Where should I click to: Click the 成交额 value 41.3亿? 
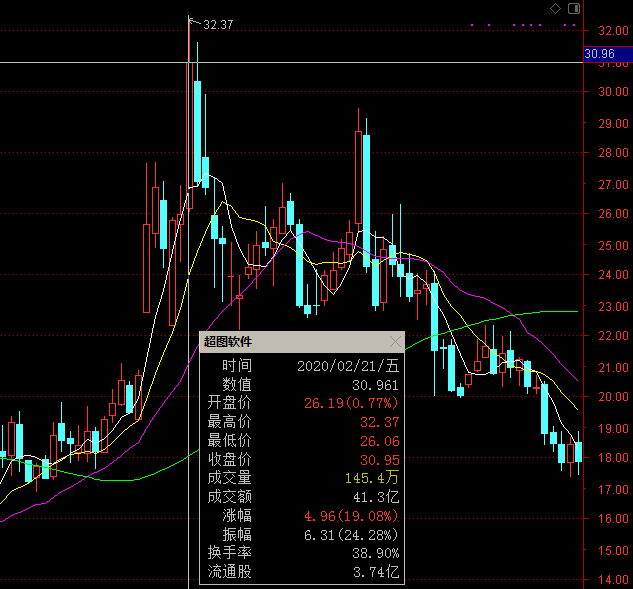click(x=376, y=497)
